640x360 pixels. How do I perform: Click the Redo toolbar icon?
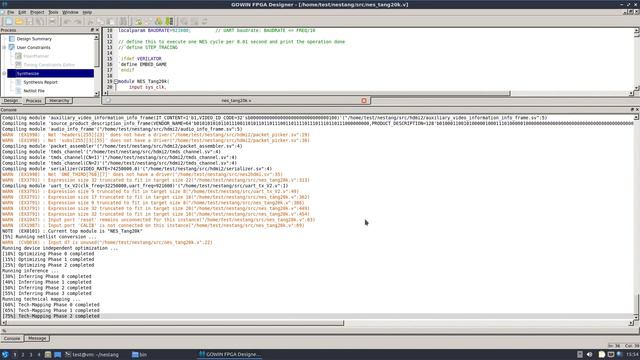tap(78, 21)
